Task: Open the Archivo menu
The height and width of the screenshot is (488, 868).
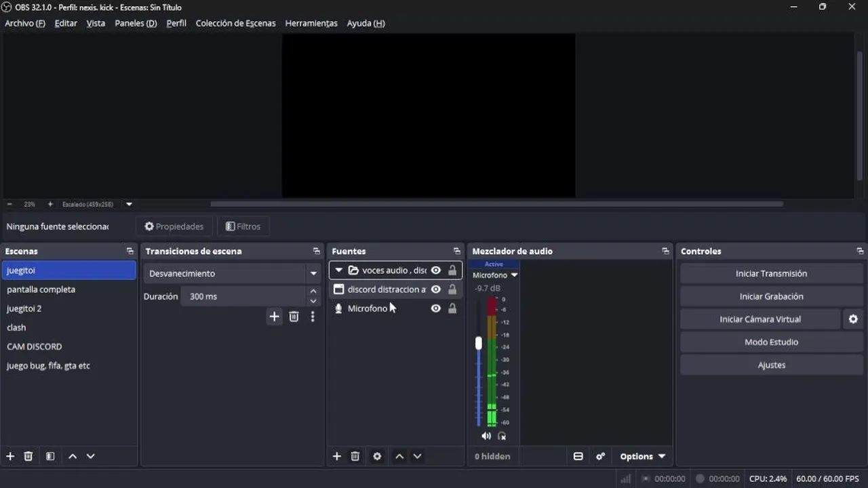Action: pos(25,23)
